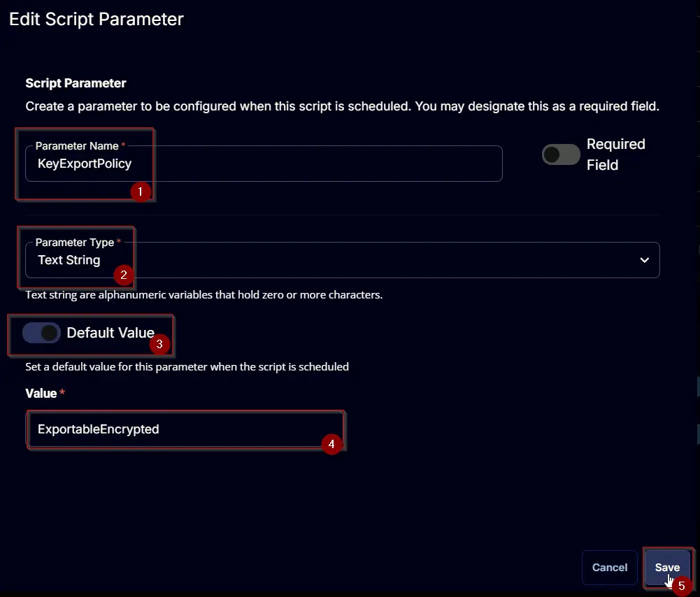Screen dimensions: 700x597
Task: Click the Script Parameter heading
Action: click(76, 83)
